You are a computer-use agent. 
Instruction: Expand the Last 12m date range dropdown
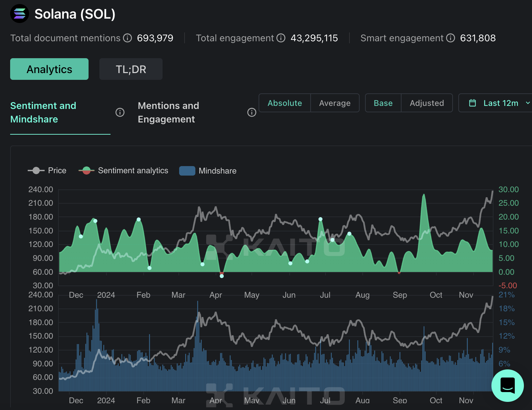[x=496, y=103]
